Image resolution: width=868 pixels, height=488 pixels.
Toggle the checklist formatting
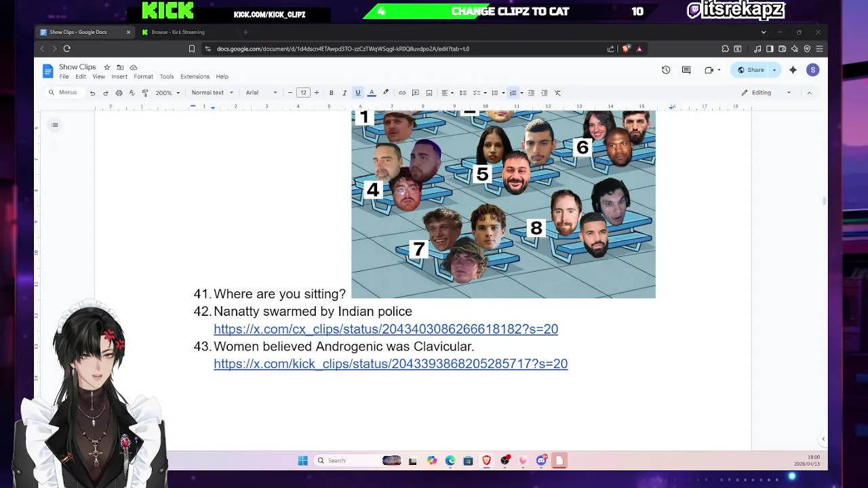pos(477,93)
